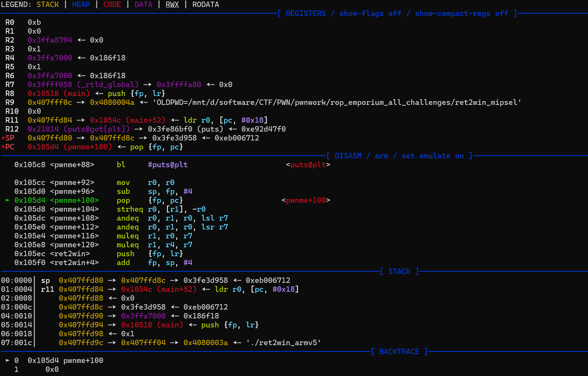Click the andeq lsl r7 instruction
The image size is (588, 376).
pos(172,218)
